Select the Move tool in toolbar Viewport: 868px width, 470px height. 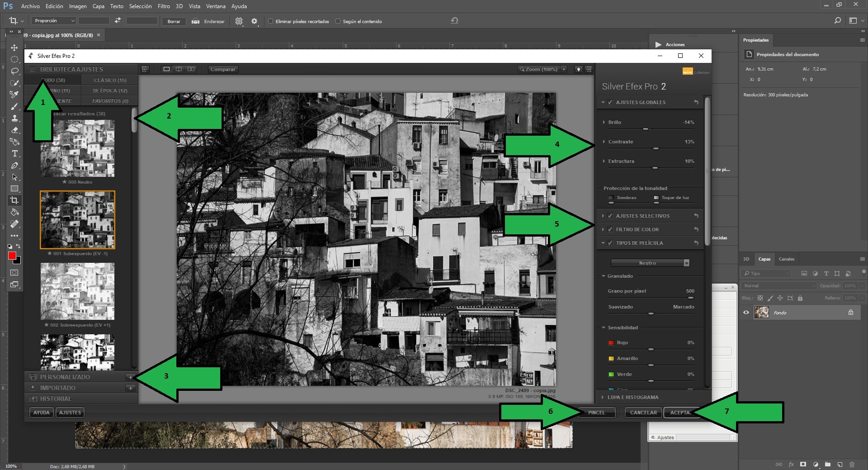14,47
